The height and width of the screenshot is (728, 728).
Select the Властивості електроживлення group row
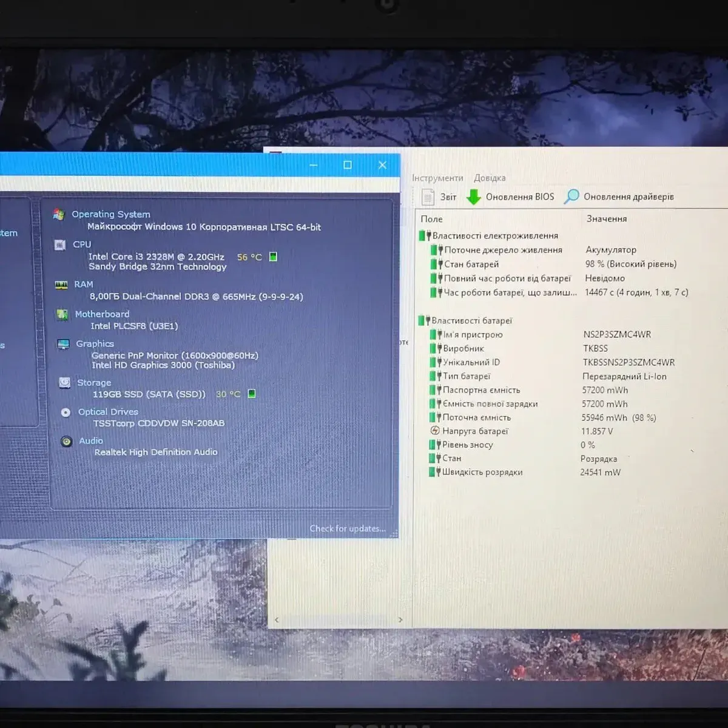pos(494,235)
